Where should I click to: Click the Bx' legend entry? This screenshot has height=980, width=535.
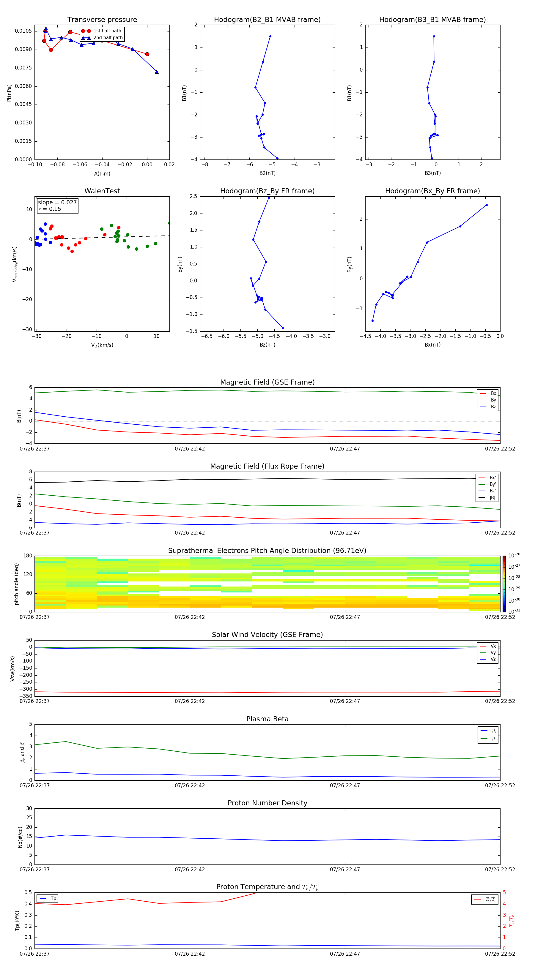(487, 478)
